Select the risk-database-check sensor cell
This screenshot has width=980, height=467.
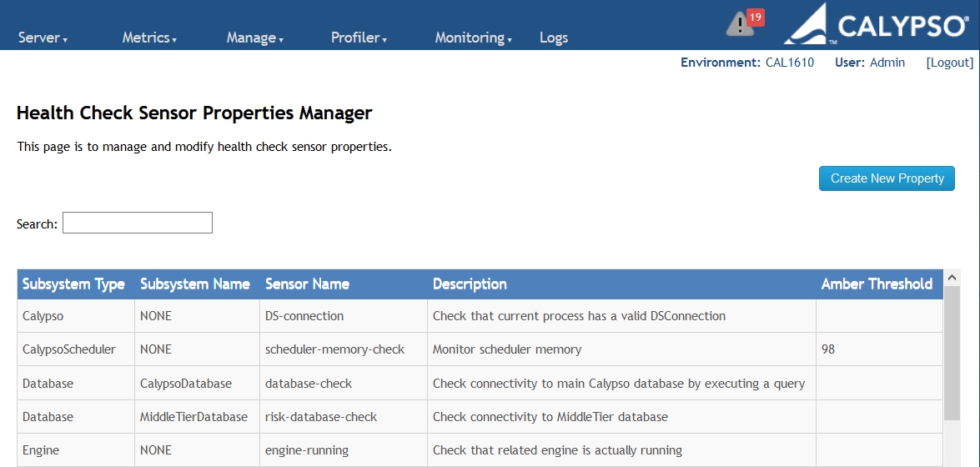point(344,416)
